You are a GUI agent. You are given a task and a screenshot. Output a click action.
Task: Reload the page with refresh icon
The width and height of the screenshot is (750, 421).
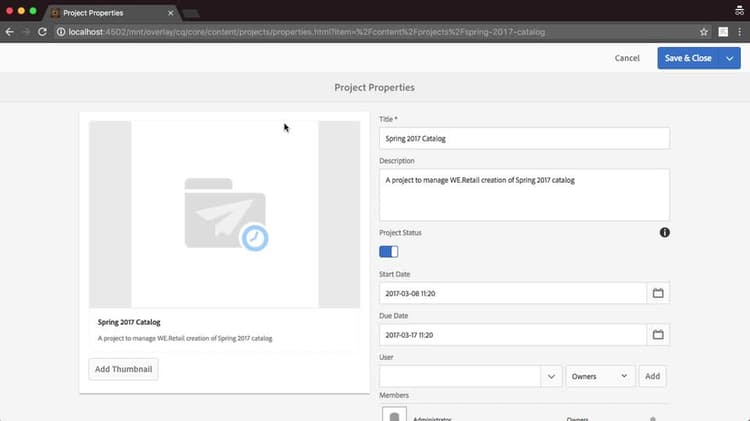point(42,32)
